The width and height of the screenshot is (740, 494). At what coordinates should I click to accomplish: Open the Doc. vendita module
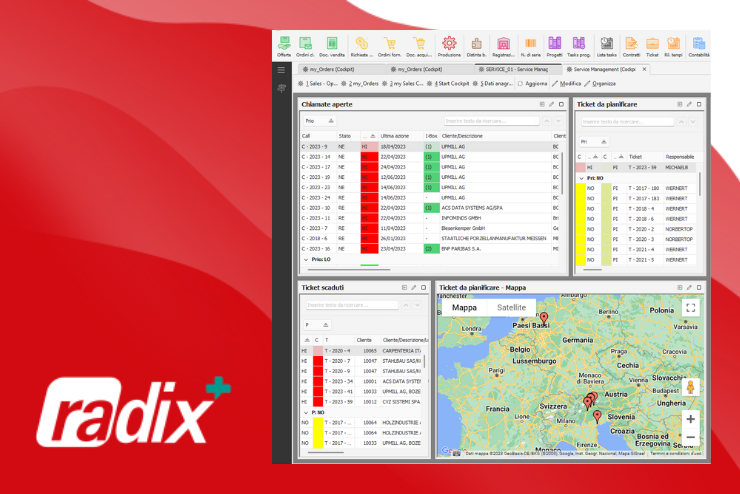click(x=332, y=47)
